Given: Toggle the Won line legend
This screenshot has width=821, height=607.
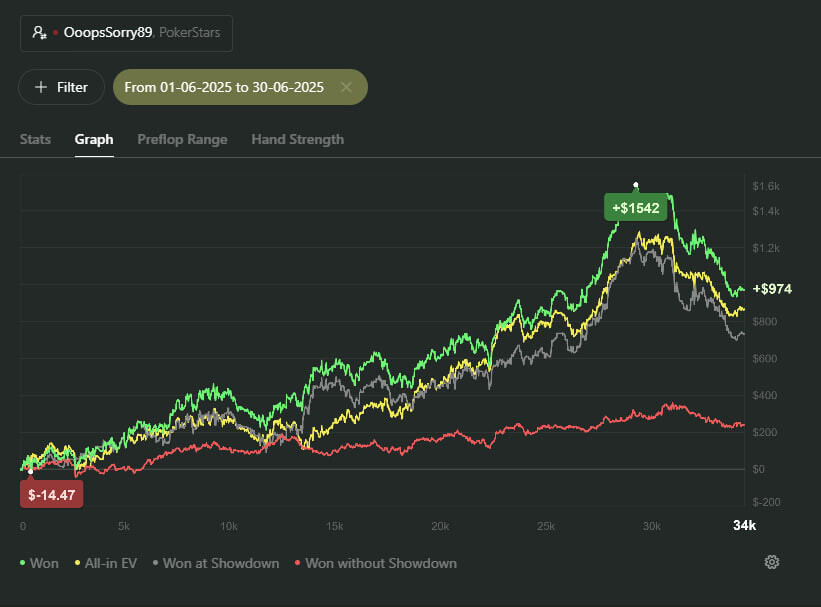Looking at the screenshot, I should click(39, 563).
